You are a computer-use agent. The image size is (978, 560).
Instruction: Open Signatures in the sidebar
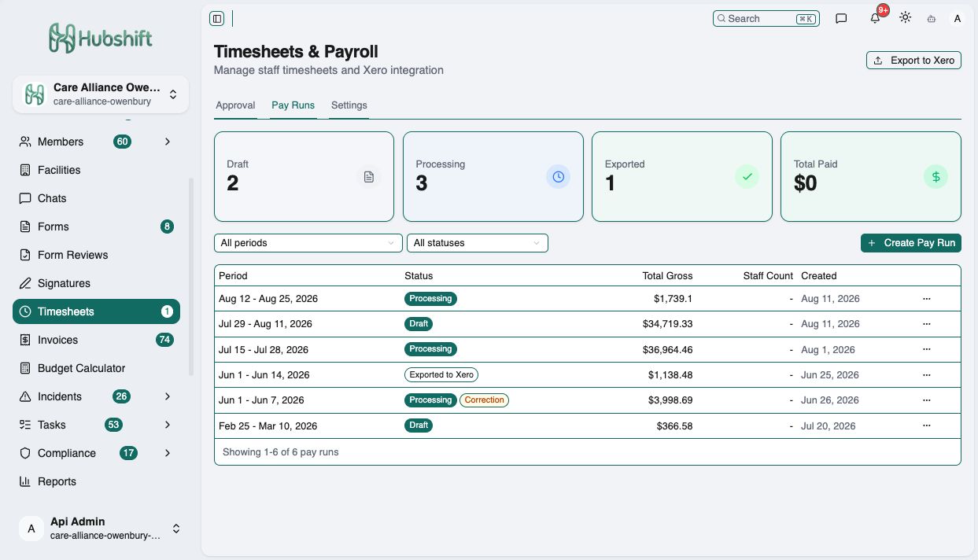click(96, 283)
